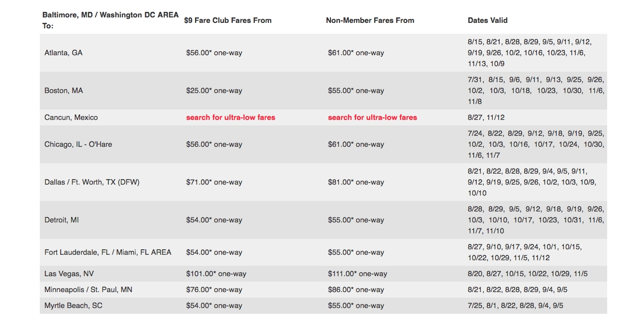This screenshot has width=644, height=314.
Task: Click the Chicago, IL - O'Hare destination
Action: point(78,144)
